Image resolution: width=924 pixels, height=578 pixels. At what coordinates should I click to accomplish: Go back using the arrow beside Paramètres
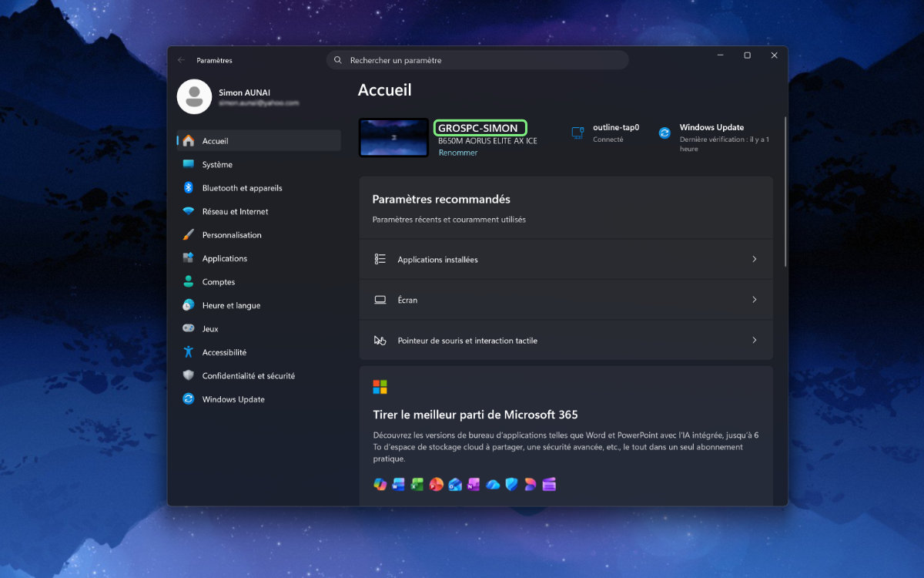(x=182, y=60)
